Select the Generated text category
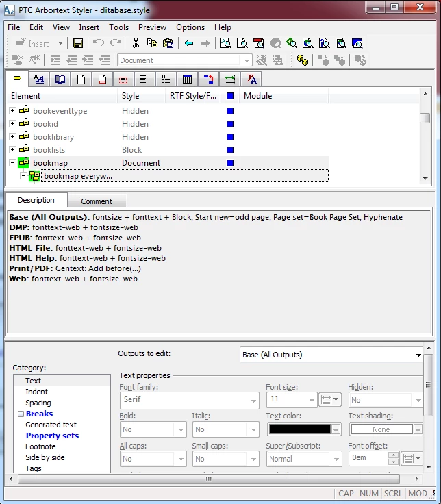441x504 pixels. click(x=51, y=425)
